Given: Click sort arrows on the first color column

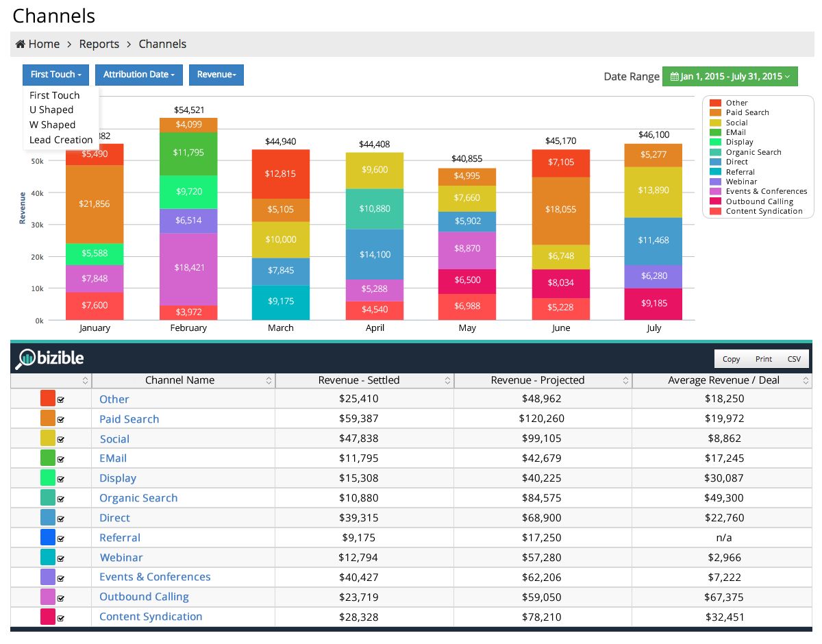Looking at the screenshot, I should [x=85, y=380].
